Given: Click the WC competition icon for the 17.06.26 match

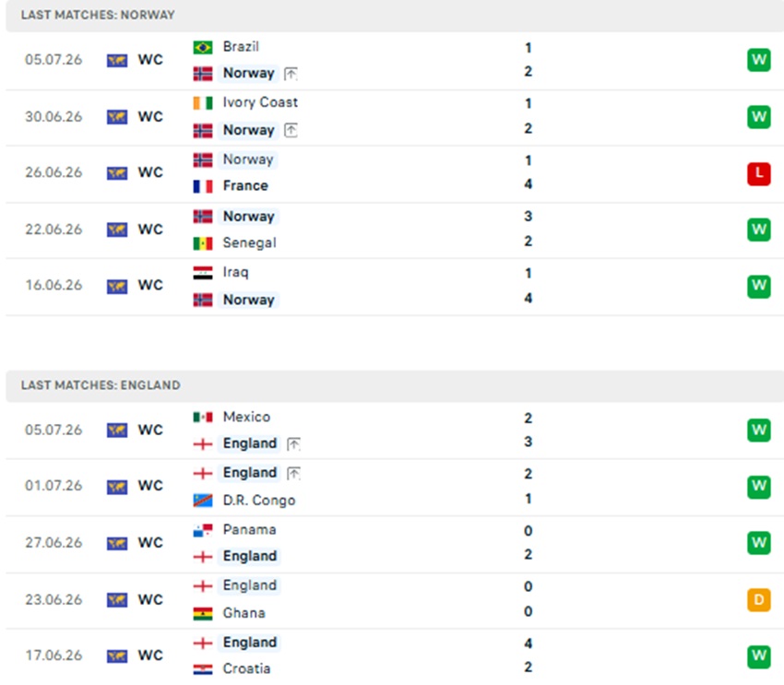Looking at the screenshot, I should click(x=117, y=655).
